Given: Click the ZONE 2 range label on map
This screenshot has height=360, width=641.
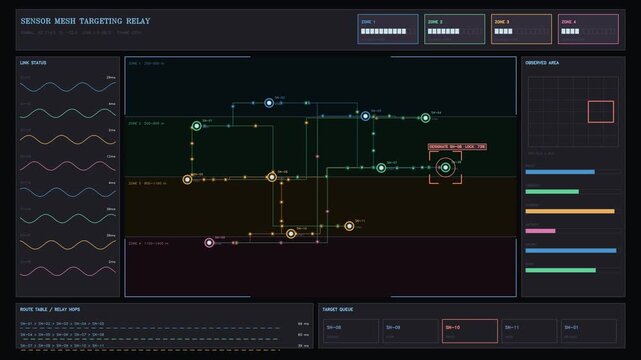Looking at the screenshot, I should (x=146, y=123).
